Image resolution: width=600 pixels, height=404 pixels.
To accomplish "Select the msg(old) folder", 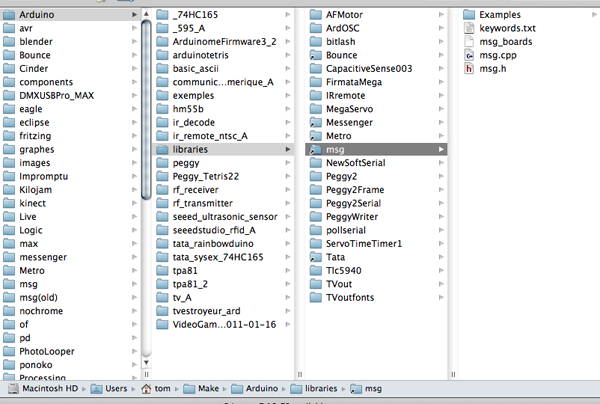I will 70,297.
